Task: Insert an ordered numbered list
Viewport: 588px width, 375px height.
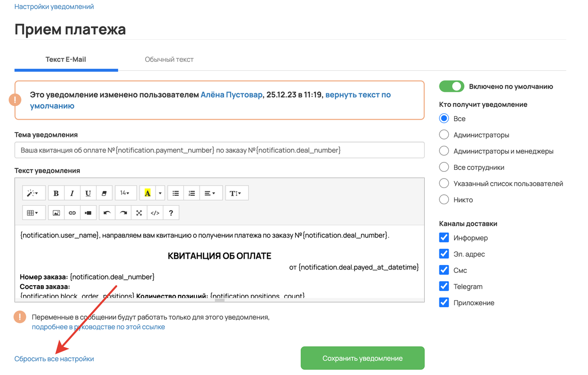Action: click(x=192, y=193)
